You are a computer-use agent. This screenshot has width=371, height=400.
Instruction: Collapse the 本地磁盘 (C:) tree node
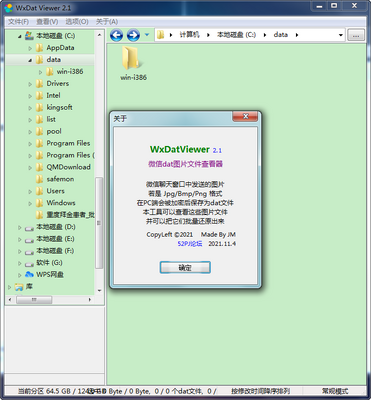(20, 36)
